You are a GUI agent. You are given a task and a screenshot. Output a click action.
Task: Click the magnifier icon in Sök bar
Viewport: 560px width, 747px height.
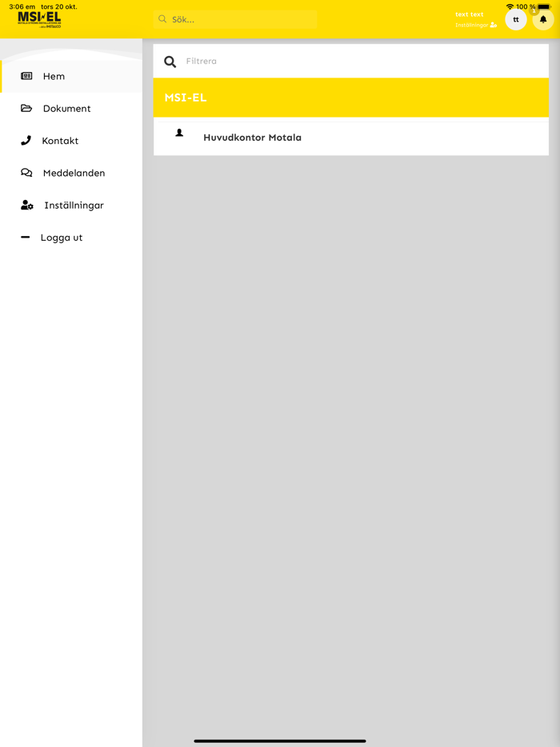tap(162, 19)
